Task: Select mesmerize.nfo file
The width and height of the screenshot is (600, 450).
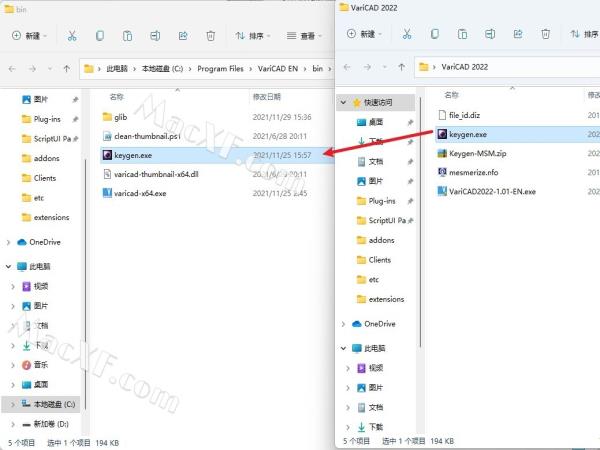Action: point(517,173)
